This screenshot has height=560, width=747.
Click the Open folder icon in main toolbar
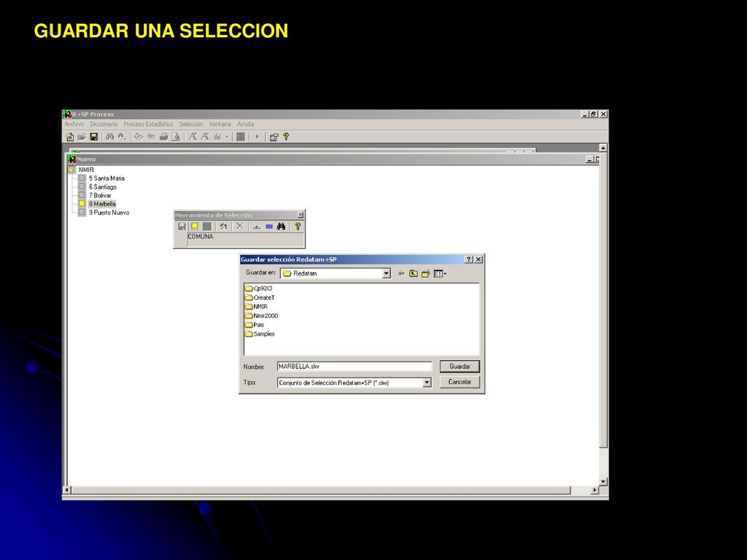82,137
